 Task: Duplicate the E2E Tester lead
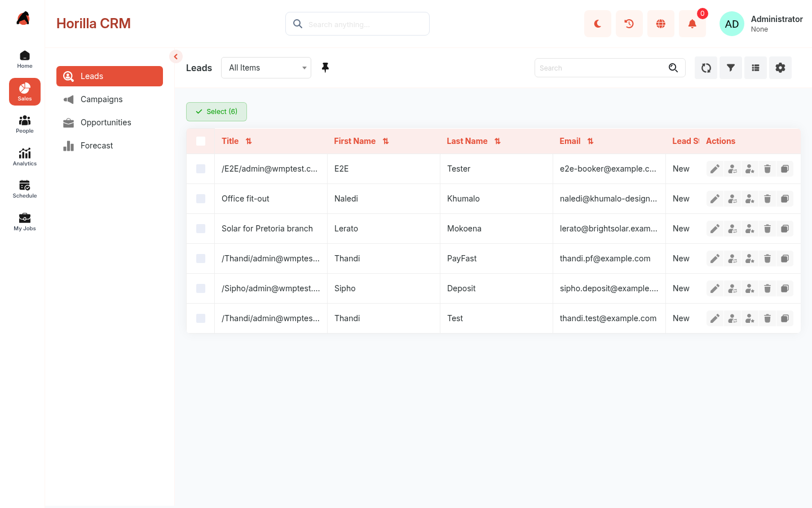(x=785, y=169)
